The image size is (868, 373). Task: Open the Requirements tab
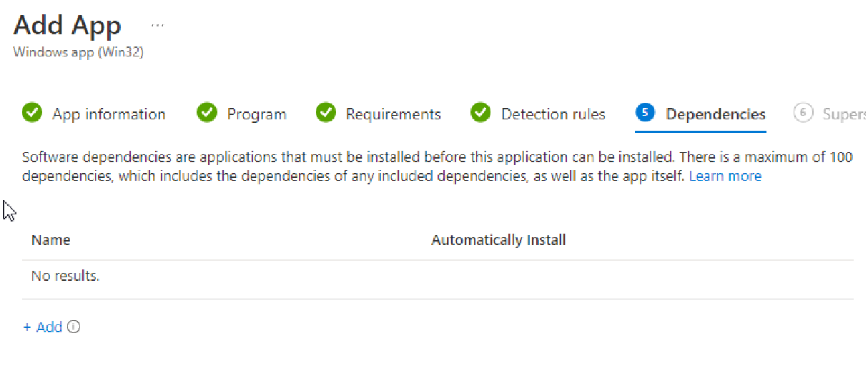pos(393,114)
